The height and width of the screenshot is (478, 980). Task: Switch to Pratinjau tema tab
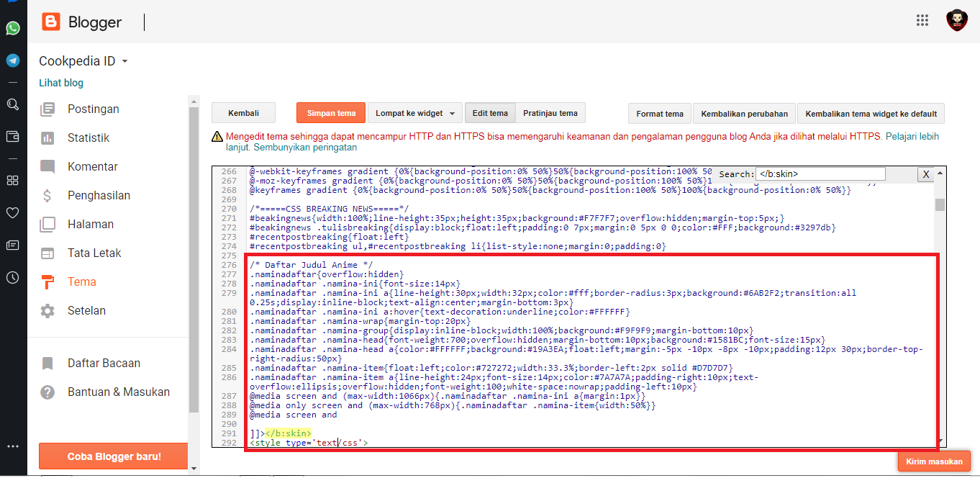550,113
